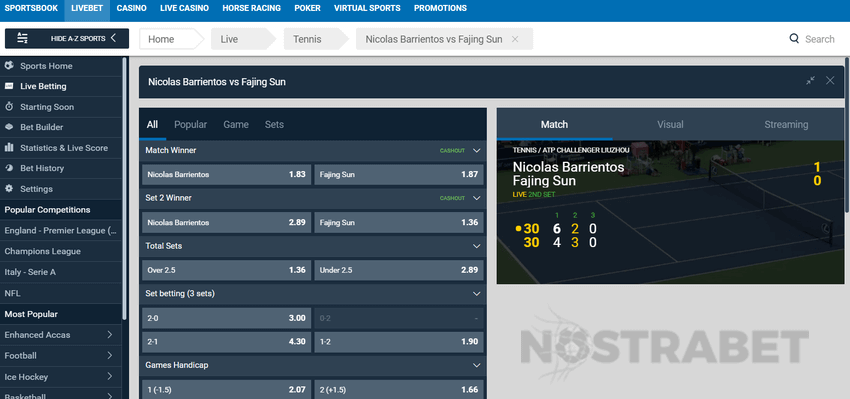This screenshot has width=850, height=399.
Task: Click the A-Z sports filter icon
Action: (22, 38)
